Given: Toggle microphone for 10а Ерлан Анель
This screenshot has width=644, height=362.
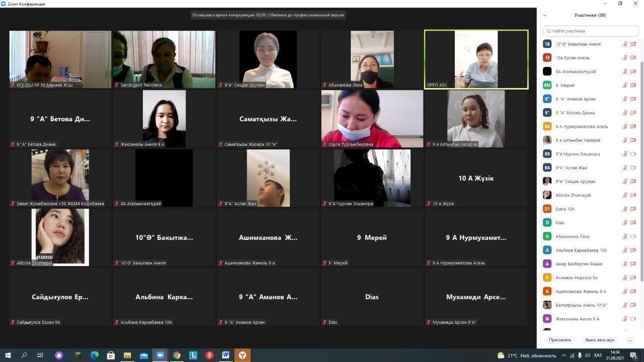Looking at the screenshot, I should 625,58.
